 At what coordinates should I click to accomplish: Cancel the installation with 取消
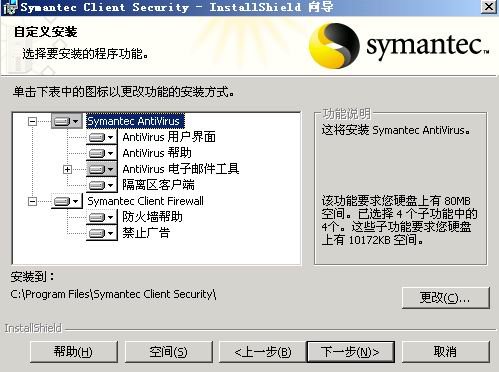click(446, 352)
